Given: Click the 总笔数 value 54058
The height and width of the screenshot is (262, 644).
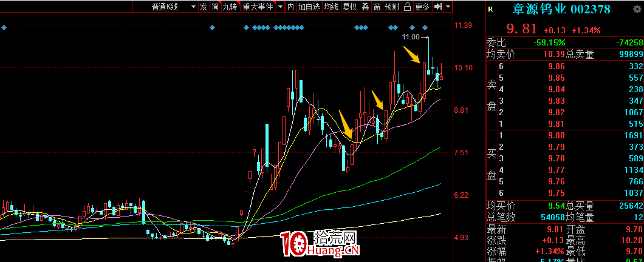Looking at the screenshot, I should pos(552,217).
